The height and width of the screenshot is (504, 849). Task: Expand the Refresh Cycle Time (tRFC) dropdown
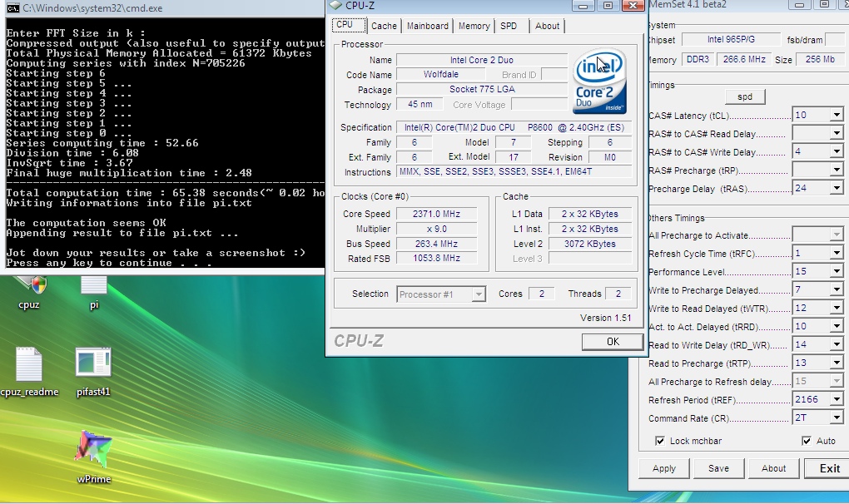[837, 253]
